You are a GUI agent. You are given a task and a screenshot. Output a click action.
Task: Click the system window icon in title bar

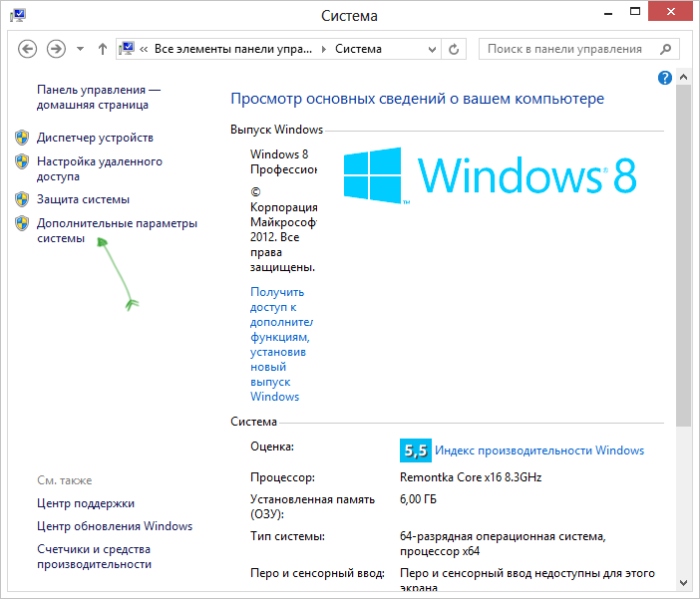click(x=18, y=15)
